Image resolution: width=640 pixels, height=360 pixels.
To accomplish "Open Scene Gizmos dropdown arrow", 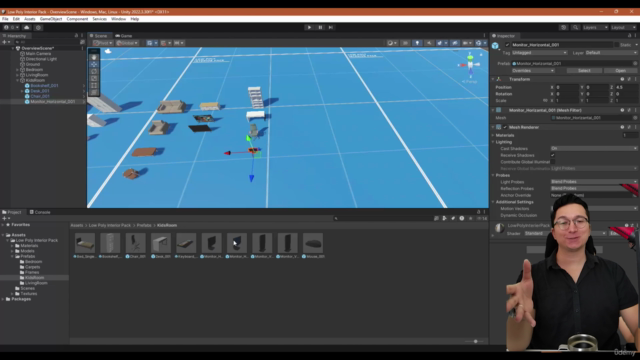I will [484, 43].
